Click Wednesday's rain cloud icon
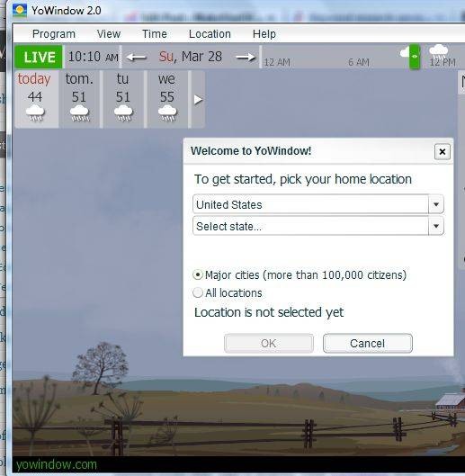The width and height of the screenshot is (465, 476). point(167,113)
